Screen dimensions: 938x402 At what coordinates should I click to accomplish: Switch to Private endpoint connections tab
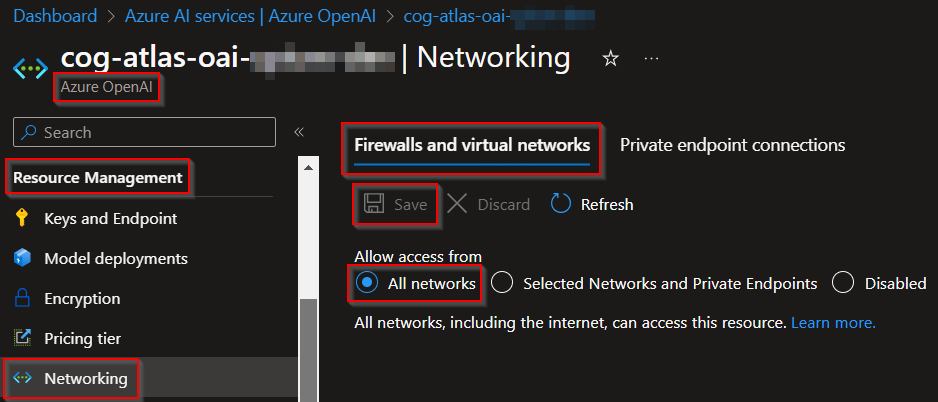[732, 145]
